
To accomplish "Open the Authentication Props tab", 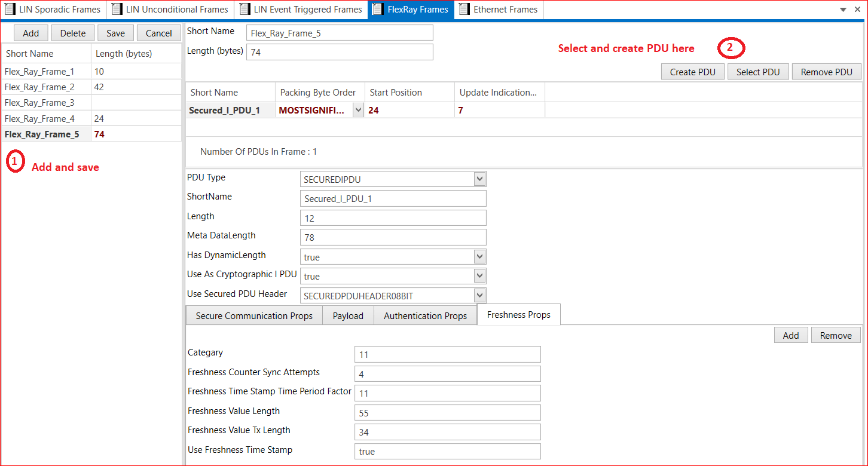I will coord(425,315).
